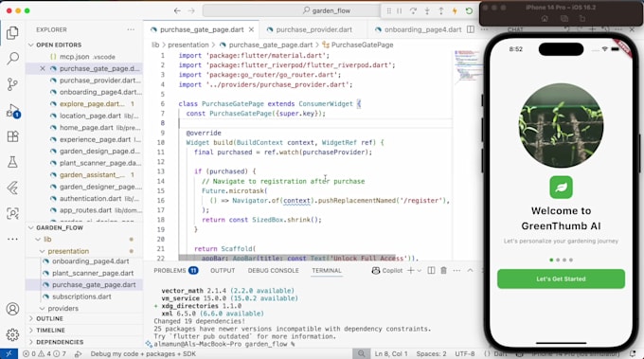This screenshot has width=644, height=359.
Task: Close purchase_gate_page.dart in Open Editors list
Action: tap(43, 68)
